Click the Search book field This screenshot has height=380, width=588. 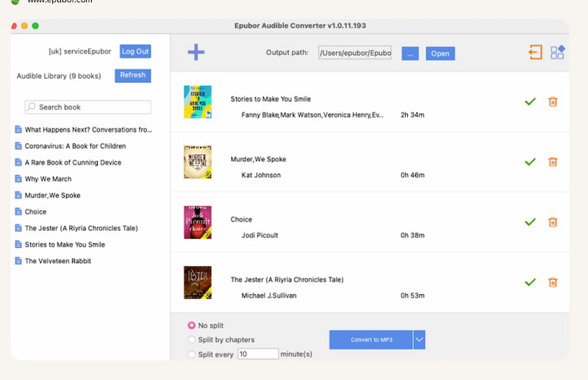pos(87,107)
